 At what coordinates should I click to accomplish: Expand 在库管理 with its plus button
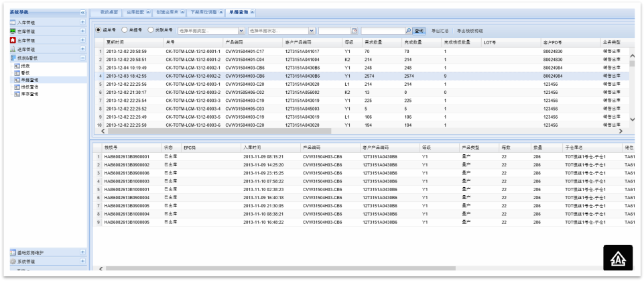tap(82, 32)
